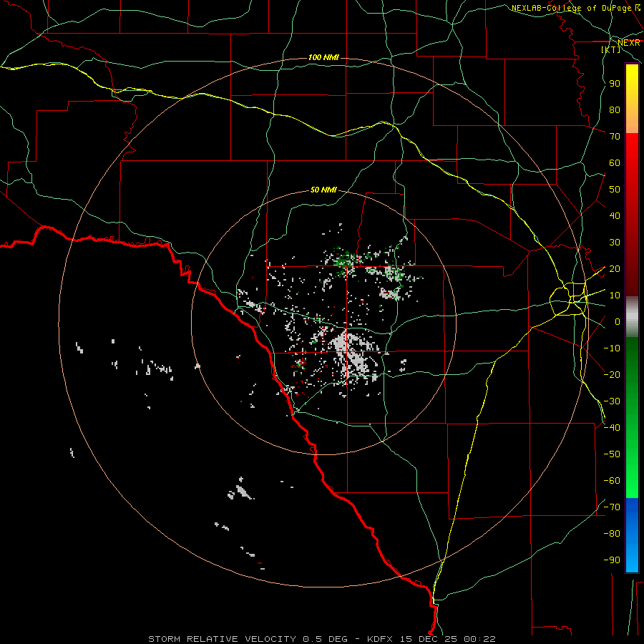Click the positive "40" scale value

pos(615,215)
